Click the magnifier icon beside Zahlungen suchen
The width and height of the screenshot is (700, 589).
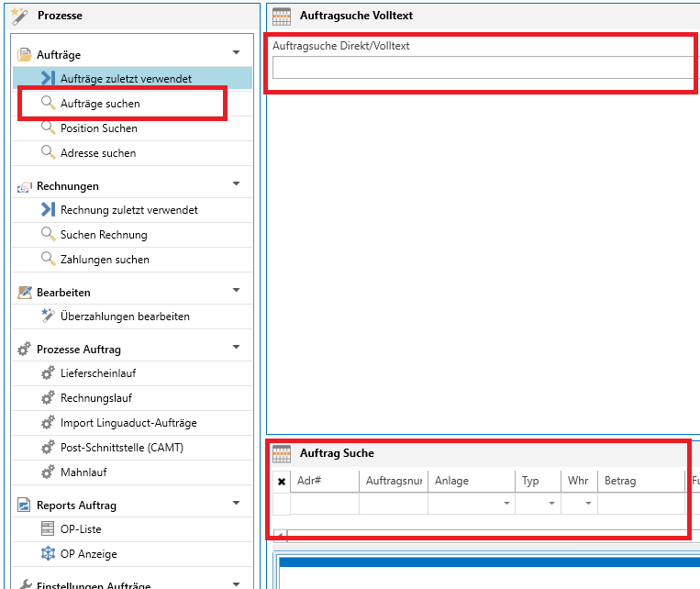tap(48, 260)
